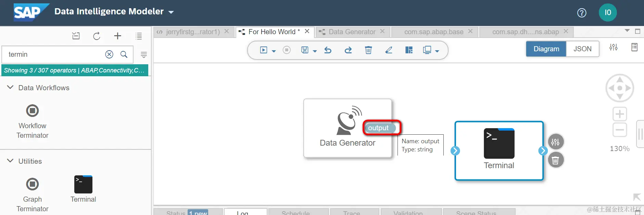The width and height of the screenshot is (644, 215).
Task: Select the Terminal operator in Utilities
Action: pos(83,190)
